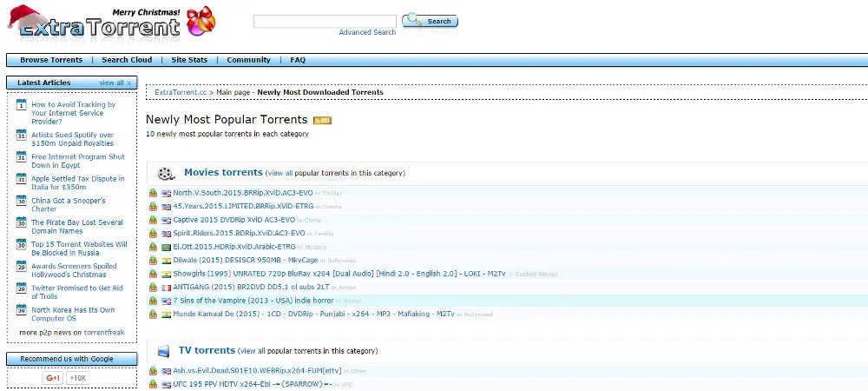Download icon for Munde Kamaal De torrent
Image resolution: width=868 pixels, height=391 pixels.
154,314
